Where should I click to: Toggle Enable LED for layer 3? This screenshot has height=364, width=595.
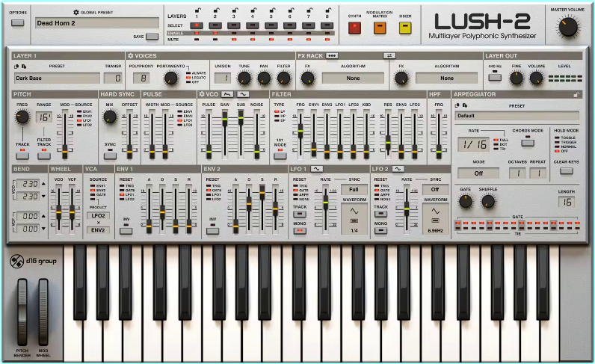[234, 34]
